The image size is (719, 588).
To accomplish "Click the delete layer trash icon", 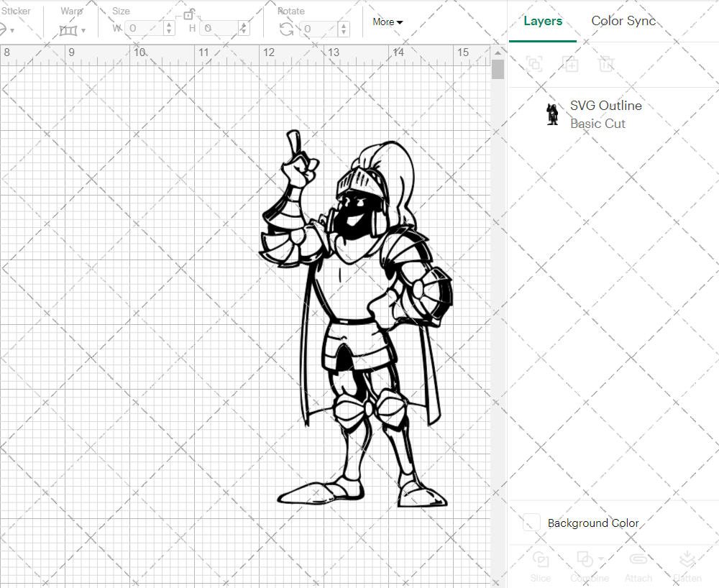I will [606, 65].
